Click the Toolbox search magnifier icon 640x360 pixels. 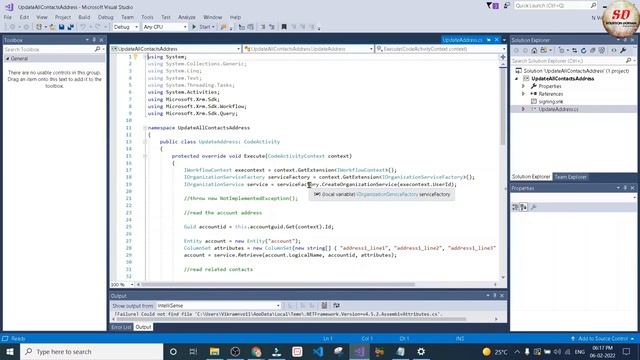pos(97,49)
